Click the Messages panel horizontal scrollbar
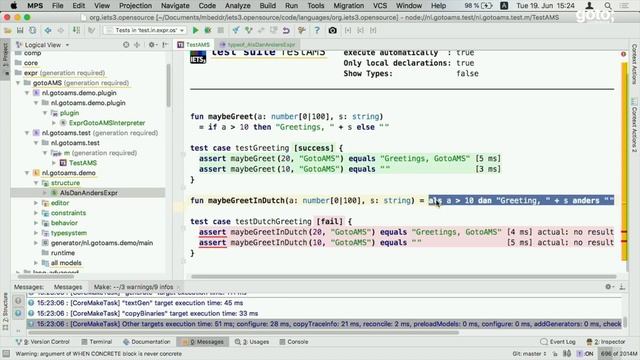640x360 pixels. 243,332
